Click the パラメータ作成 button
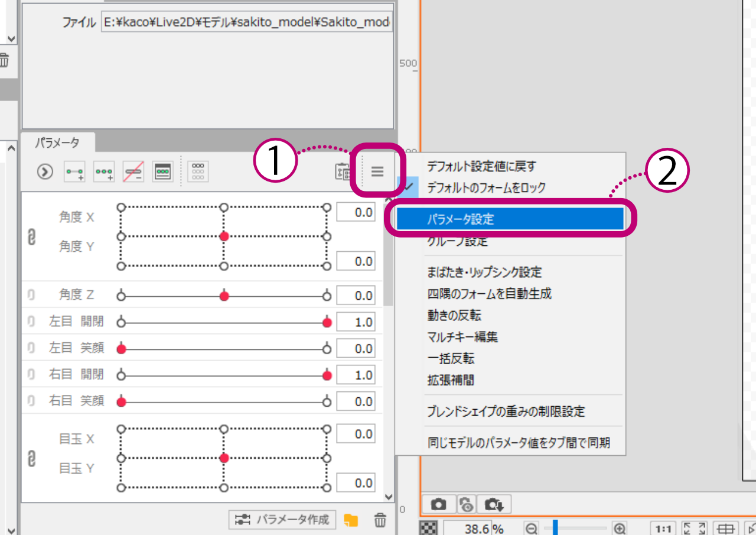Viewport: 756px width, 535px height. [282, 520]
